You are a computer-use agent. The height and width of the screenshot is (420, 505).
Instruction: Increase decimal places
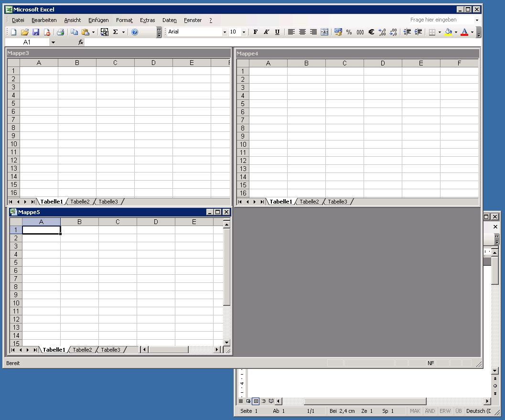[382, 32]
